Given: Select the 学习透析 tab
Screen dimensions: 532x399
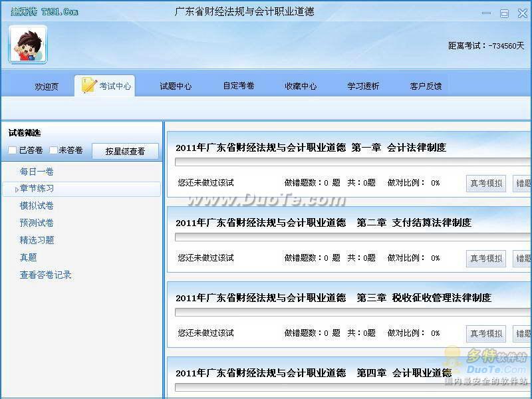Looking at the screenshot, I should click(x=363, y=86).
